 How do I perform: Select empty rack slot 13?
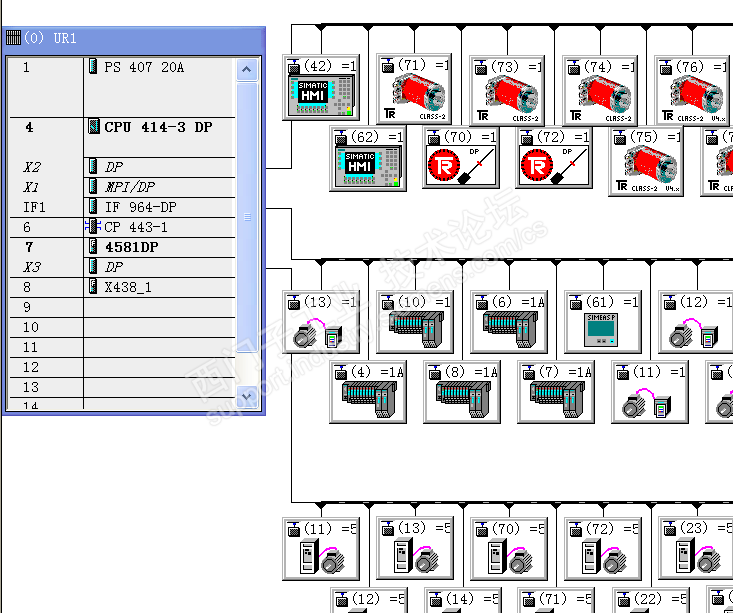tap(122, 388)
